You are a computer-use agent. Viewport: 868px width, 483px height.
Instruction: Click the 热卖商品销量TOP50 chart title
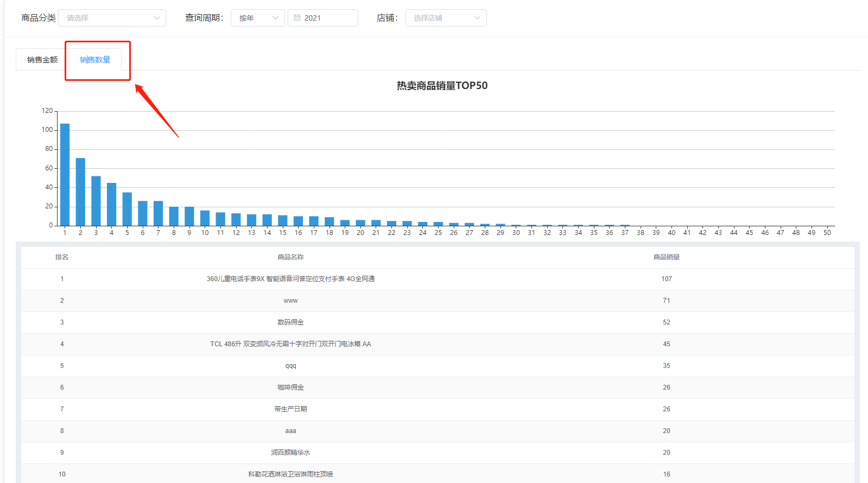coord(442,86)
